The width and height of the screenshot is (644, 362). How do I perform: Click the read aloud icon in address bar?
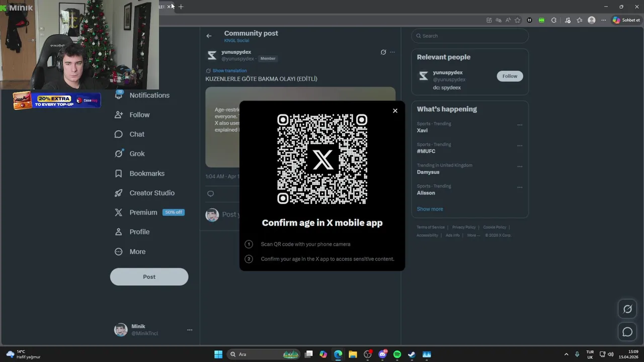[x=508, y=20]
